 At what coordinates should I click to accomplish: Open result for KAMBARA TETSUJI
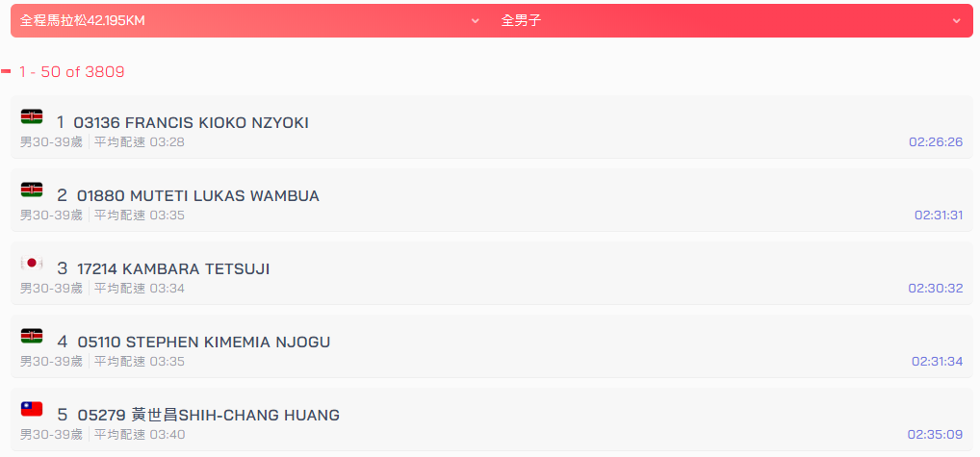(x=492, y=273)
